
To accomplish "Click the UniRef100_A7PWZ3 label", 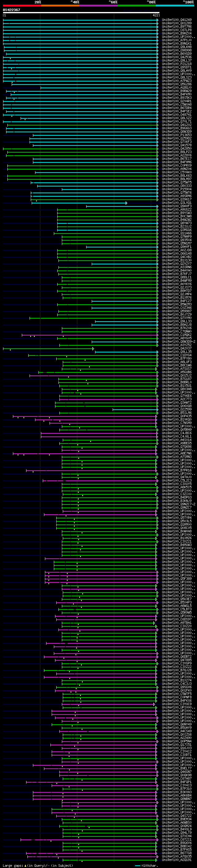I will point(177,81).
